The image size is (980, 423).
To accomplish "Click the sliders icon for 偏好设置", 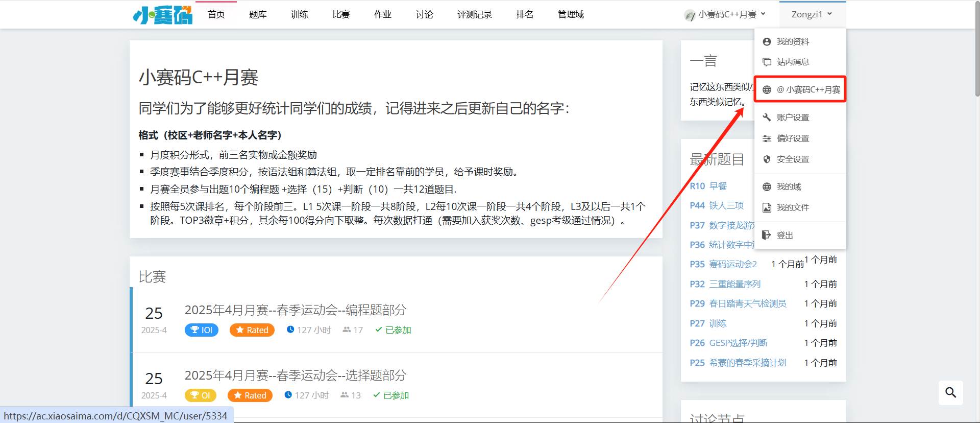I will pos(767,138).
